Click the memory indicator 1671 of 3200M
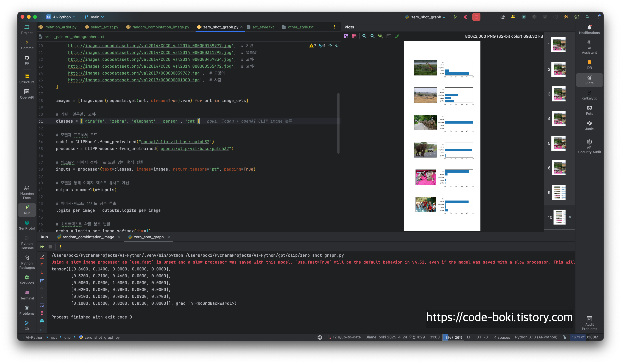 pyautogui.click(x=585, y=337)
